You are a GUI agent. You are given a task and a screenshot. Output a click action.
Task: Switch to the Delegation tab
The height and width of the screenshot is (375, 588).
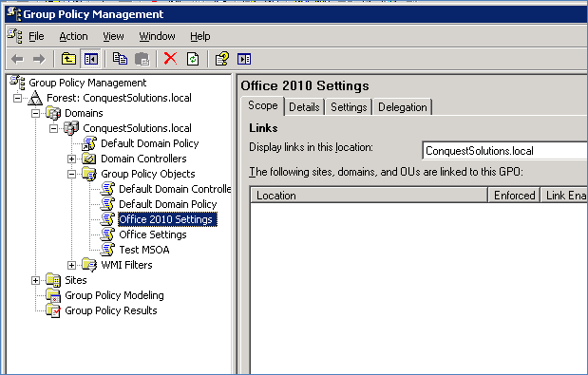click(x=403, y=107)
